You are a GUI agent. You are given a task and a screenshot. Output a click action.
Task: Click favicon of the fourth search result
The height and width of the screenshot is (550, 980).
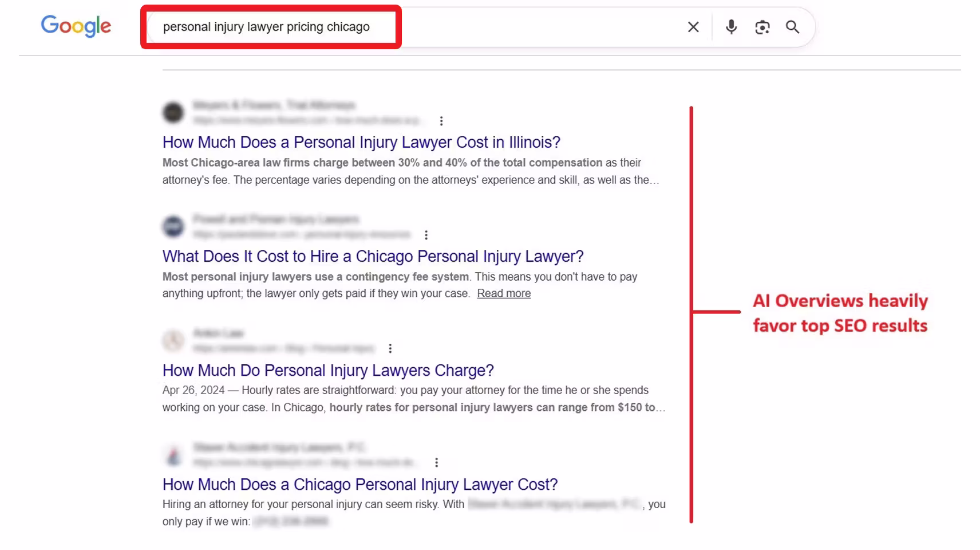173,454
